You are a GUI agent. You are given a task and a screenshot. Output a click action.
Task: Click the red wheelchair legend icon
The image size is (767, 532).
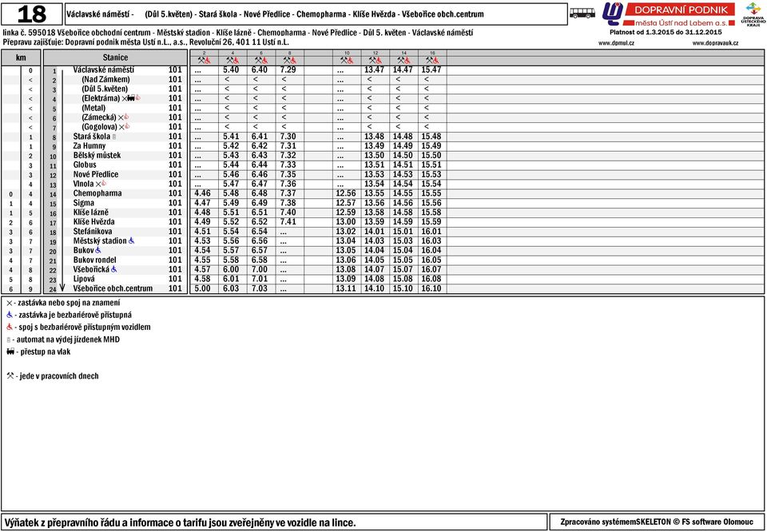coord(10,328)
